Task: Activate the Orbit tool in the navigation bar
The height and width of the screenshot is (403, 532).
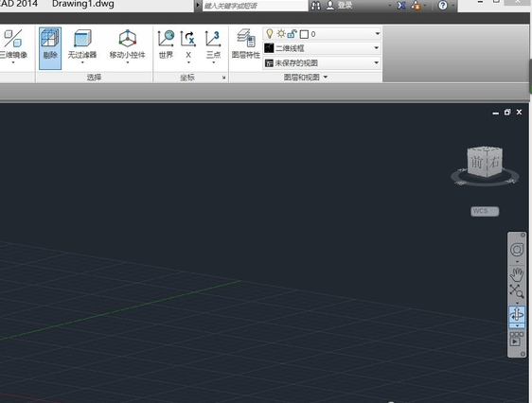Action: (517, 314)
